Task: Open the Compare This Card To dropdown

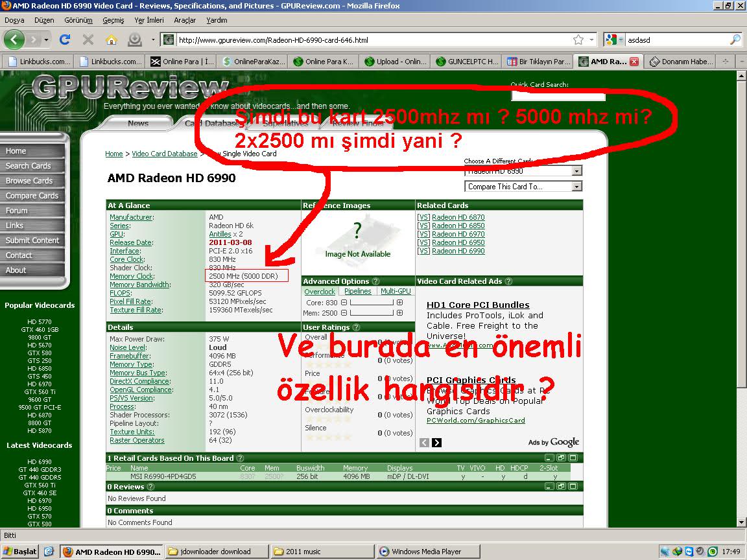Action: click(x=576, y=187)
